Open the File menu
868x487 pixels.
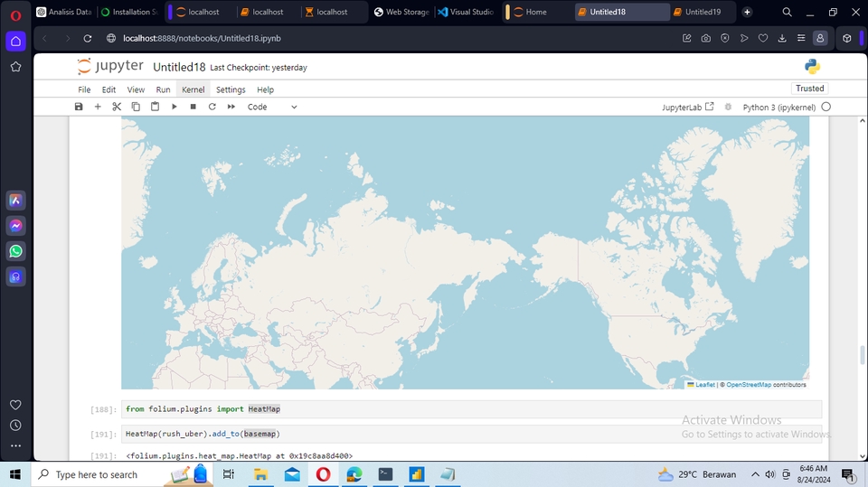[x=84, y=89]
